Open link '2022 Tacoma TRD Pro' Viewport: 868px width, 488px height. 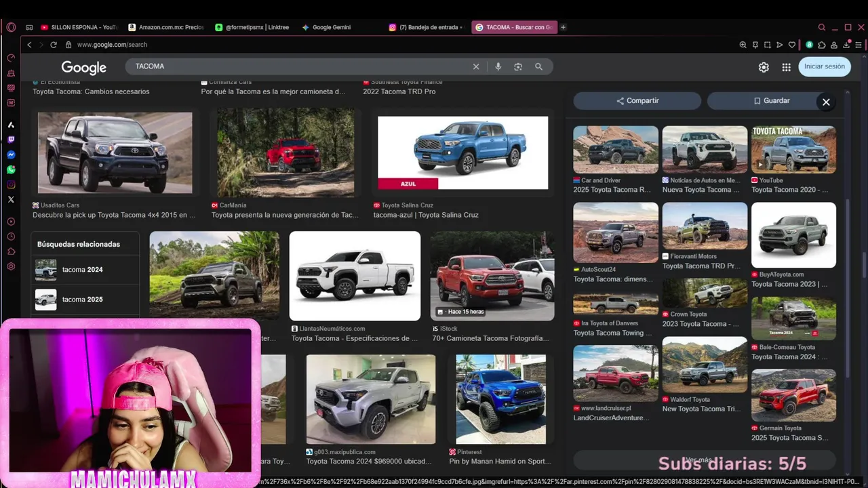[399, 91]
